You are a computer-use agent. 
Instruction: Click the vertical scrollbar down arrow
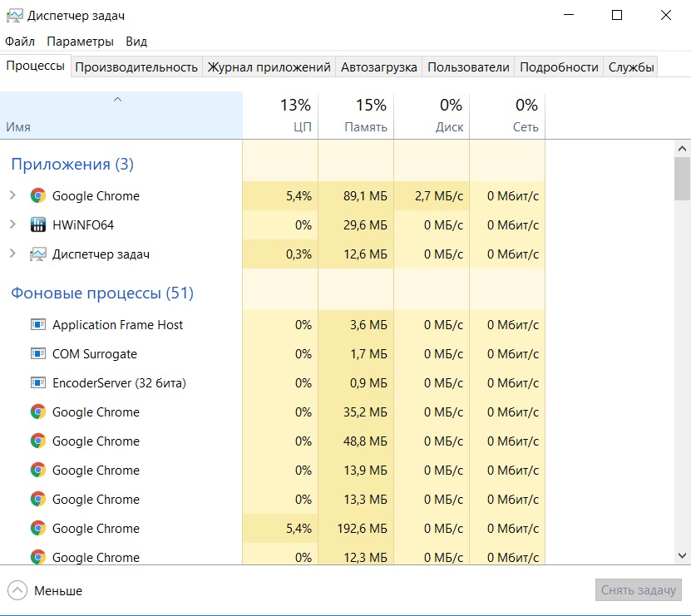[682, 554]
